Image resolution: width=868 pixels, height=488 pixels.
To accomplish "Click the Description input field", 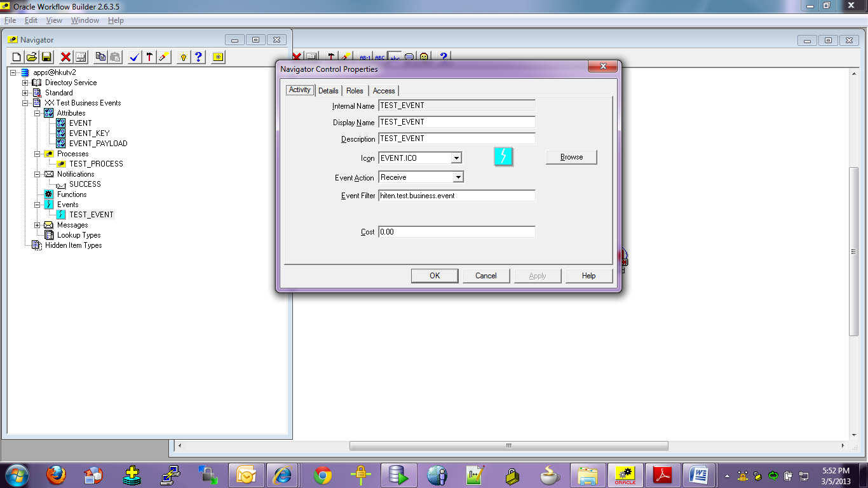I will (x=457, y=139).
